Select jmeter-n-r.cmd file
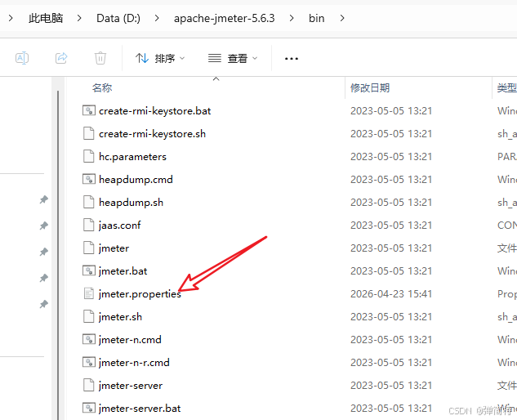Image resolution: width=517 pixels, height=420 pixels. 134,362
